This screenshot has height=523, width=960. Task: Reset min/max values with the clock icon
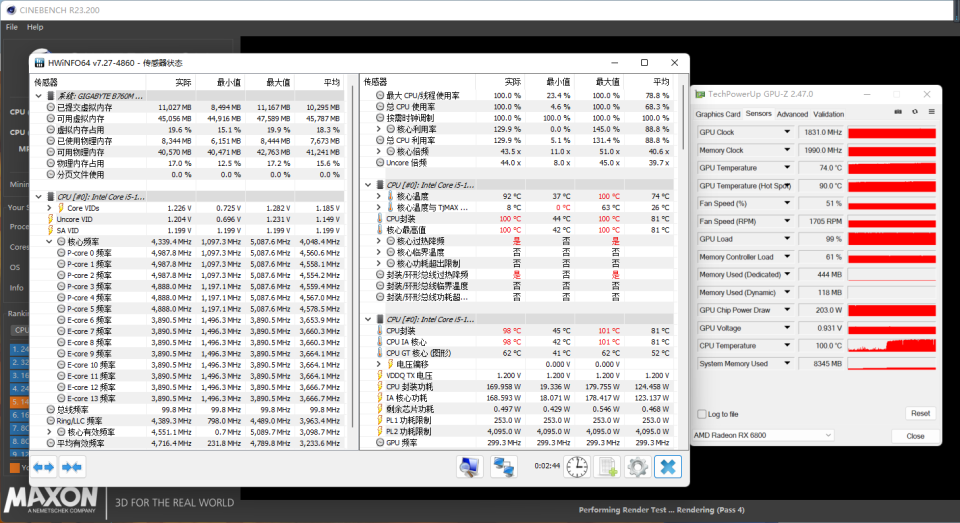[x=576, y=466]
